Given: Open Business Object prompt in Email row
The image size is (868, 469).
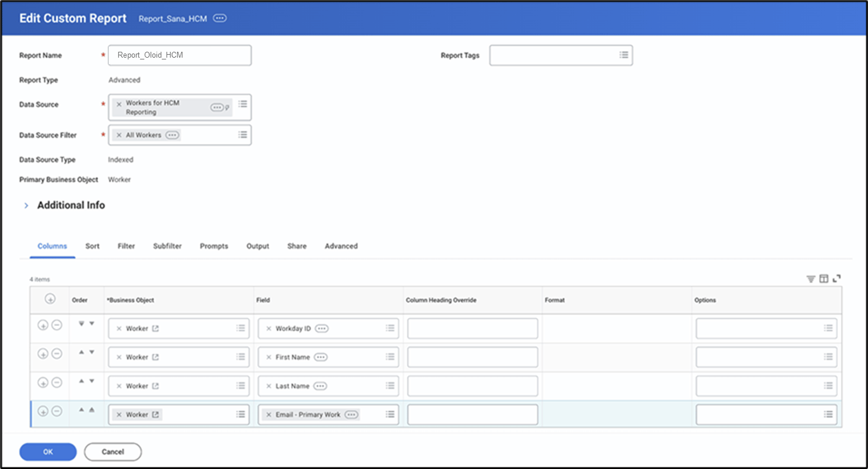Looking at the screenshot, I should (241, 414).
